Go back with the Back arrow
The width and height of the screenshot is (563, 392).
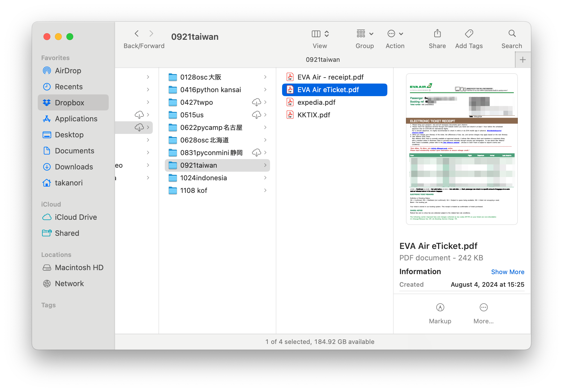point(137,34)
